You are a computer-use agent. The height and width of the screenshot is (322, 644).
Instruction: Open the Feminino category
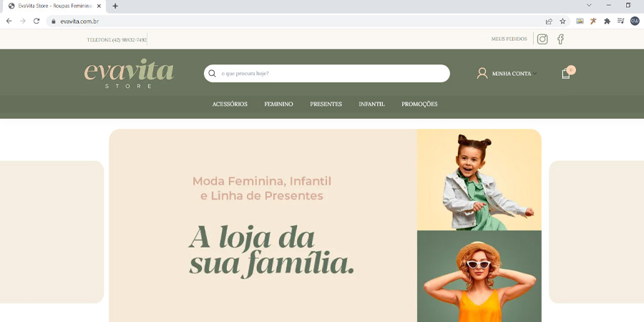pyautogui.click(x=278, y=104)
